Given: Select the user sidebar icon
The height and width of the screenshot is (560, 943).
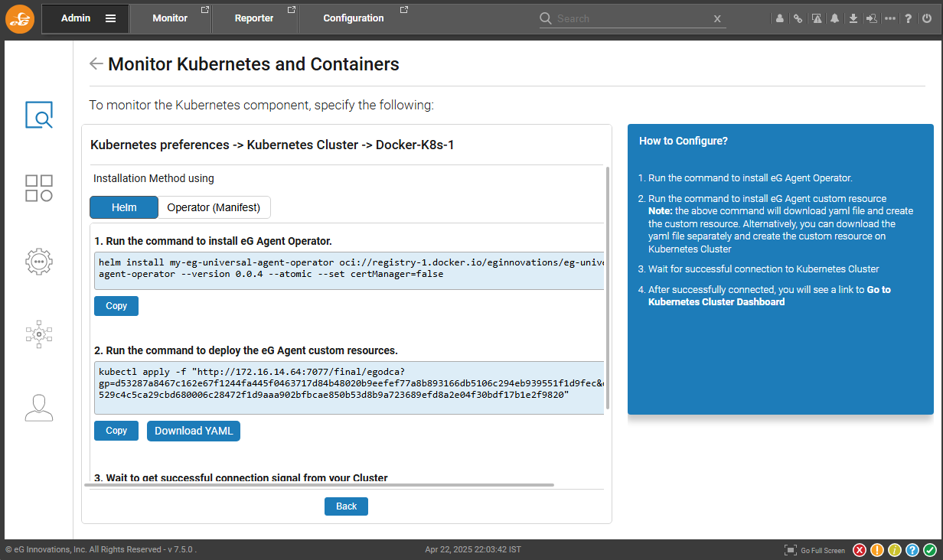Looking at the screenshot, I should point(39,407).
